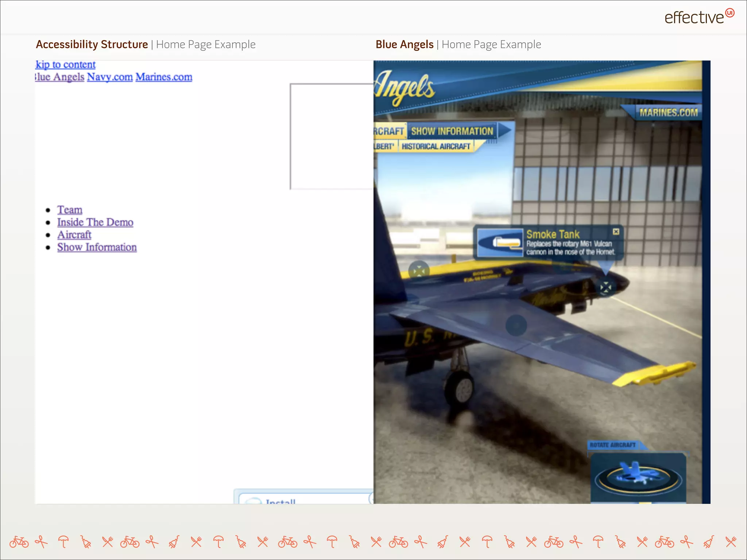The width and height of the screenshot is (747, 560).
Task: Click the 'kip to content' link
Action: (x=66, y=65)
